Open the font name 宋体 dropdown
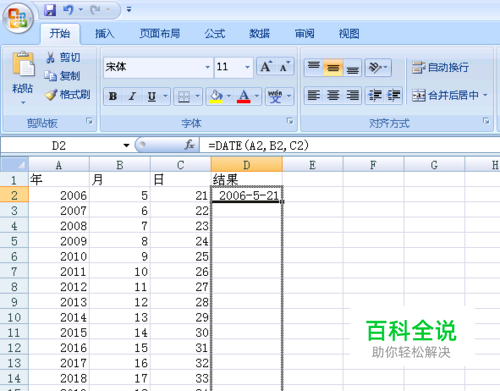This screenshot has height=391, width=500. (208, 67)
